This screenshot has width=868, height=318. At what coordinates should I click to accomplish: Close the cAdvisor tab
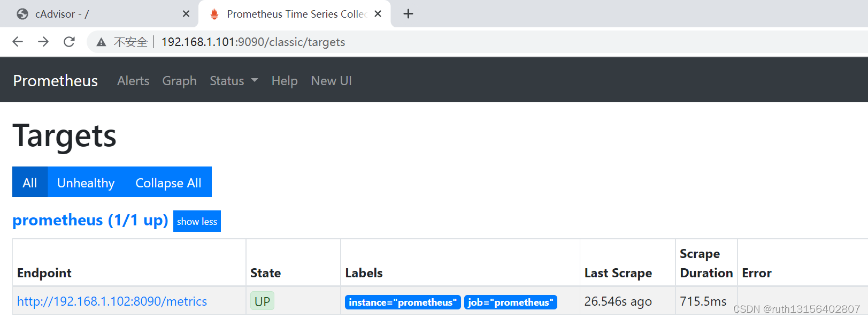(x=186, y=14)
